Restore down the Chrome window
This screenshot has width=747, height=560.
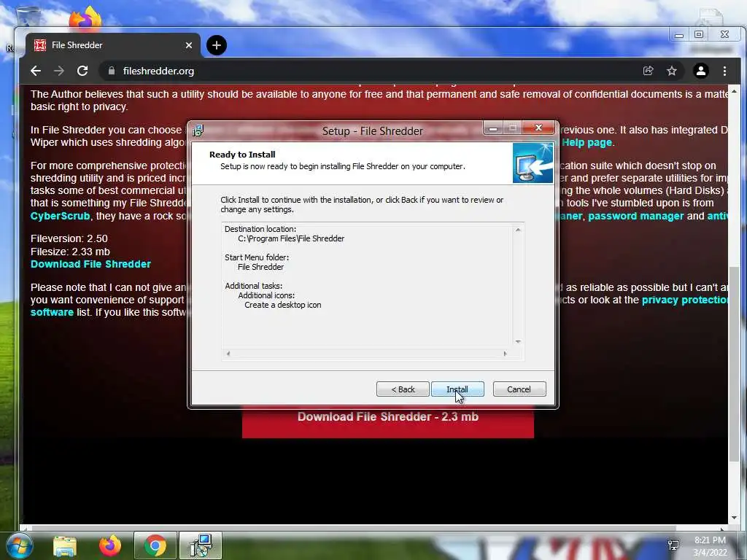click(699, 34)
